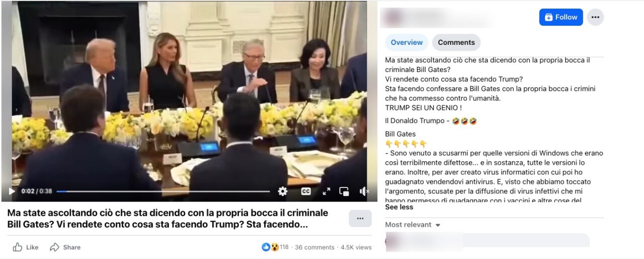Viewport: 644px width, 259px height.
Task: Expand video to fullscreen
Action: pyautogui.click(x=326, y=191)
